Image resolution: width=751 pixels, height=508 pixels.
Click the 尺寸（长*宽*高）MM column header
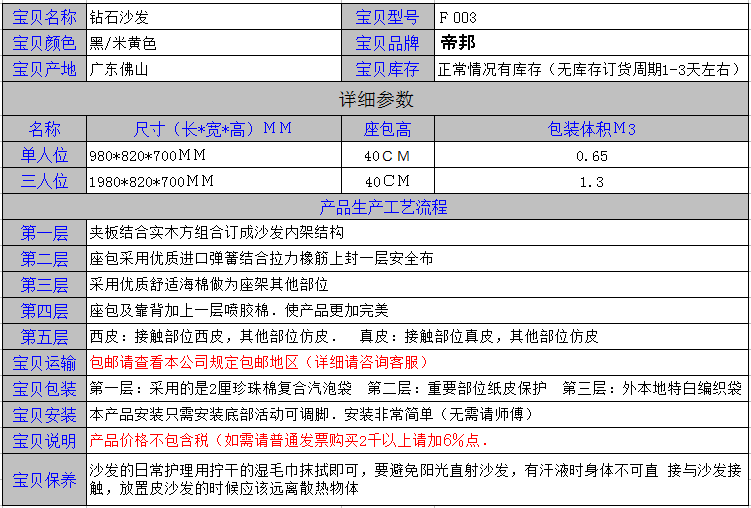214,129
